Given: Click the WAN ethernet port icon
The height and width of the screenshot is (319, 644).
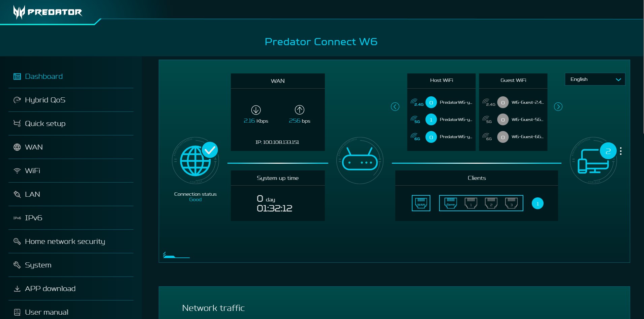Looking at the screenshot, I should pos(421,203).
